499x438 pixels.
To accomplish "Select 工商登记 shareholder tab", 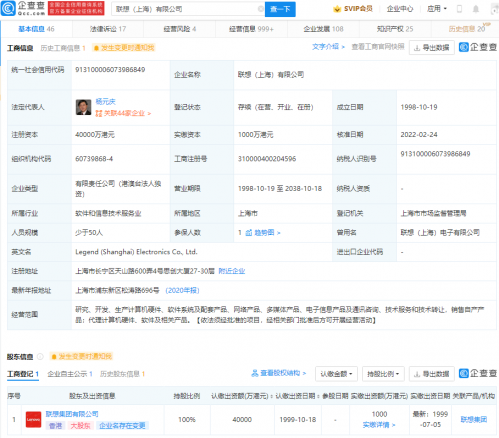I will 23,374.
